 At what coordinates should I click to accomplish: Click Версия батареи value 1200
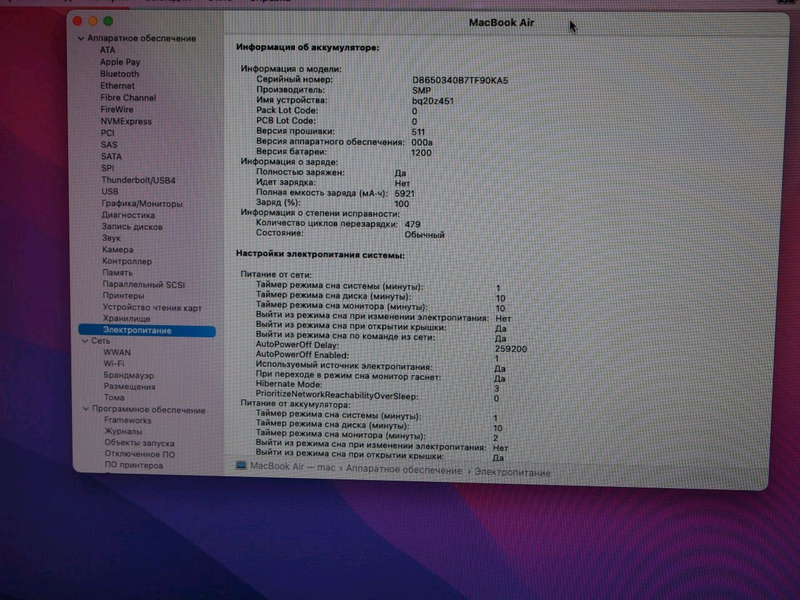coord(421,153)
